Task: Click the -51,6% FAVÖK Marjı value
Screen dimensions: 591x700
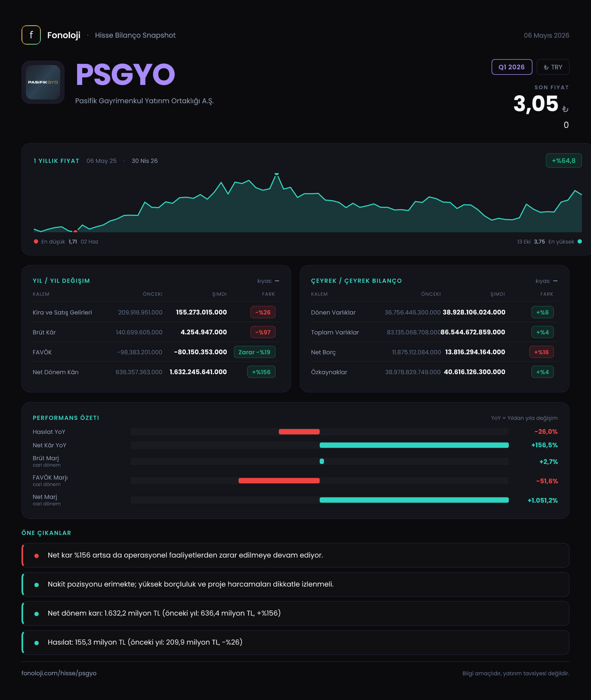Action: click(x=547, y=481)
